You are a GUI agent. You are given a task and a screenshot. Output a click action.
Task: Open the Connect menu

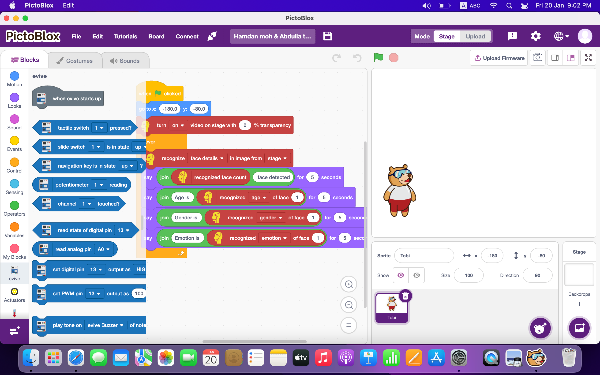click(187, 36)
